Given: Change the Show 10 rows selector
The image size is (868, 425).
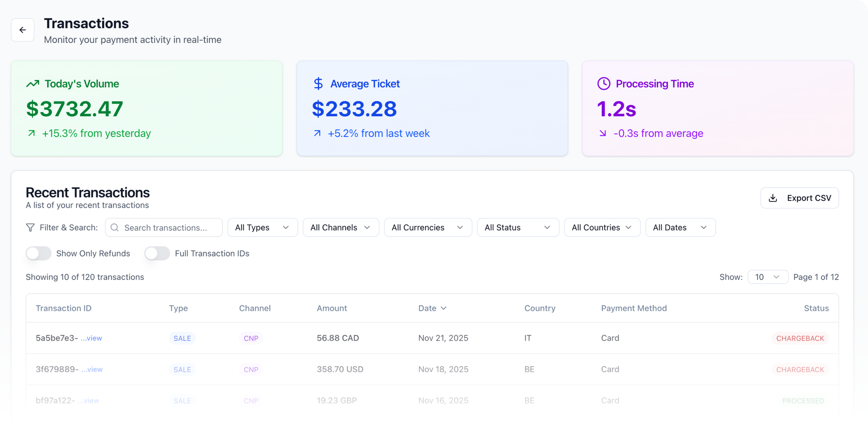Looking at the screenshot, I should [767, 277].
